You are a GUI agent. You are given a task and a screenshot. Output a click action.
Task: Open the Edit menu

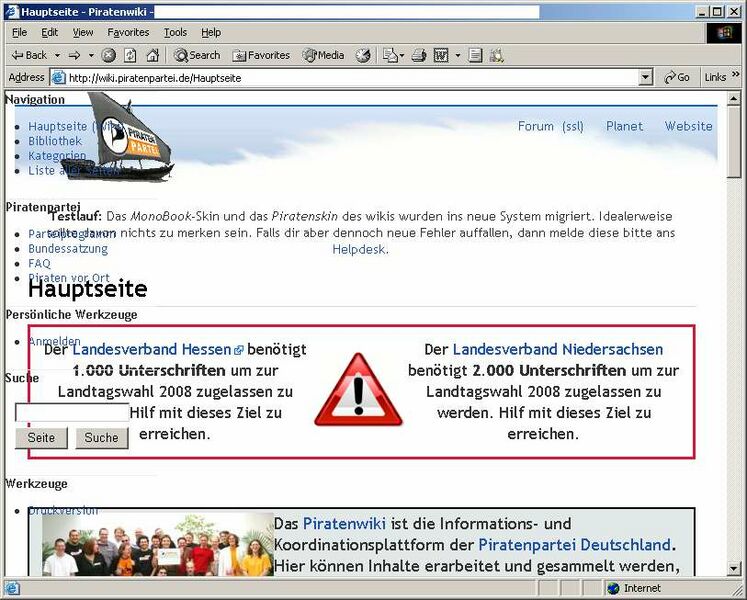click(x=50, y=32)
